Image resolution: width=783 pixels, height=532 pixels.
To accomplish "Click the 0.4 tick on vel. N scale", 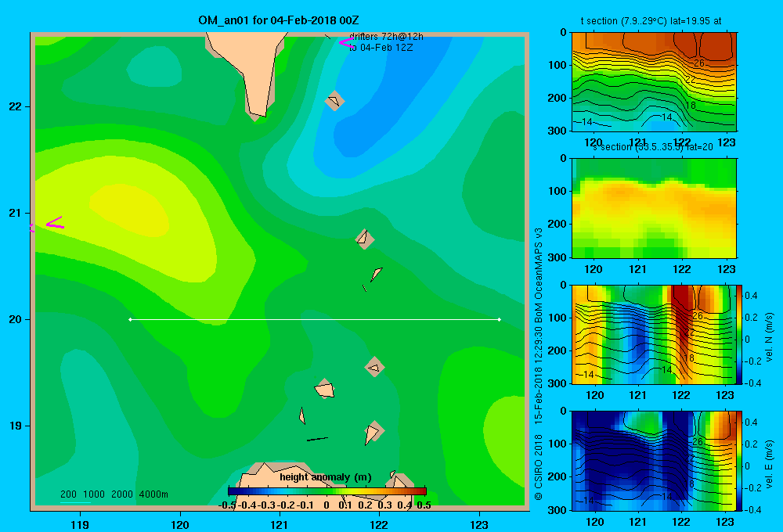I will click(x=751, y=296).
